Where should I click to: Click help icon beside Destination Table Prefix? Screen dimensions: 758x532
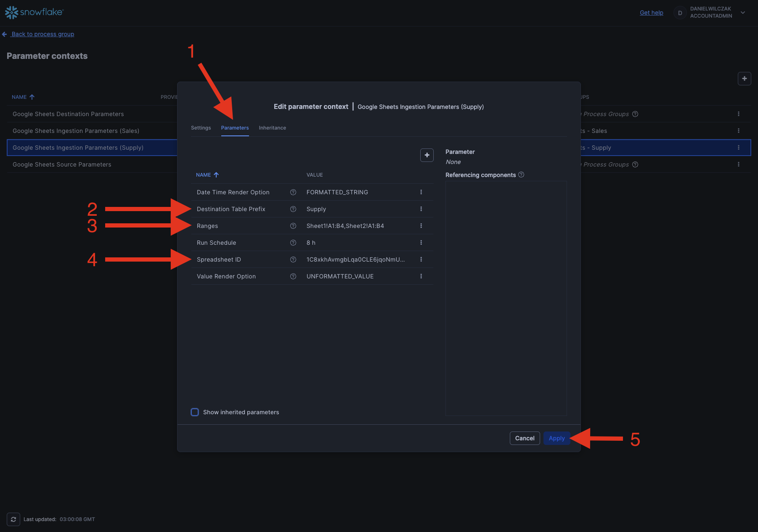[x=293, y=209]
